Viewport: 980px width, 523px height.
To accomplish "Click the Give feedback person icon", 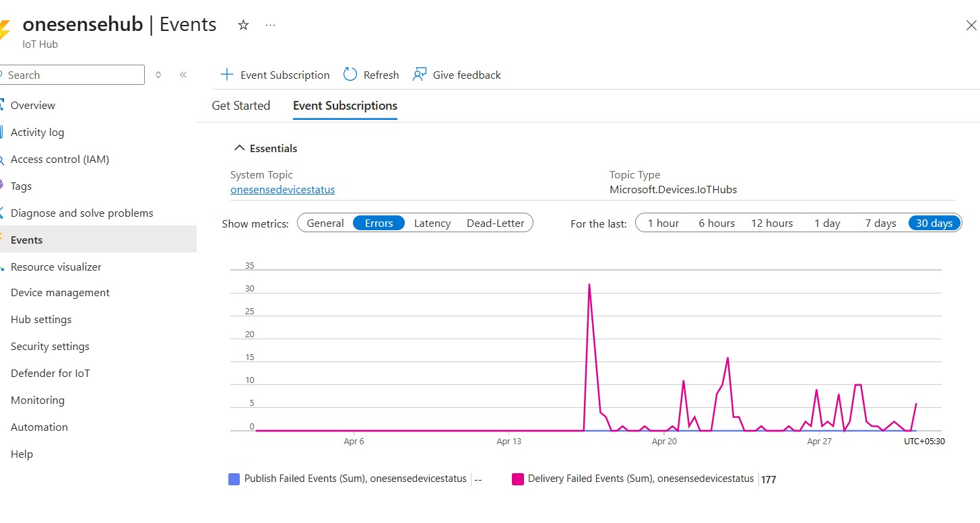I will coord(420,75).
